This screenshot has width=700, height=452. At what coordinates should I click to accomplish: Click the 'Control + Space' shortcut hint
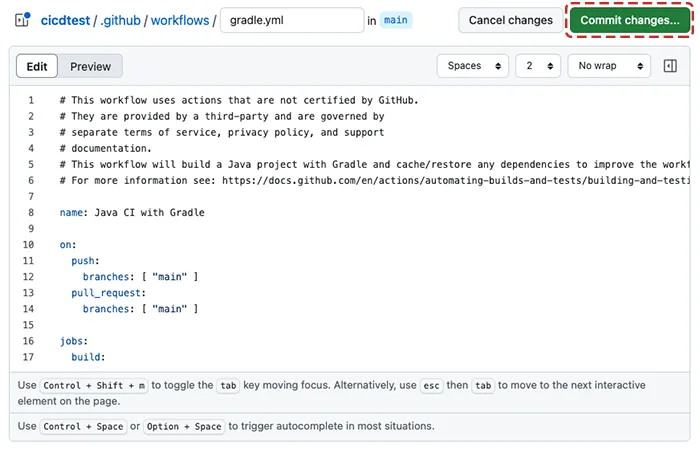83,427
